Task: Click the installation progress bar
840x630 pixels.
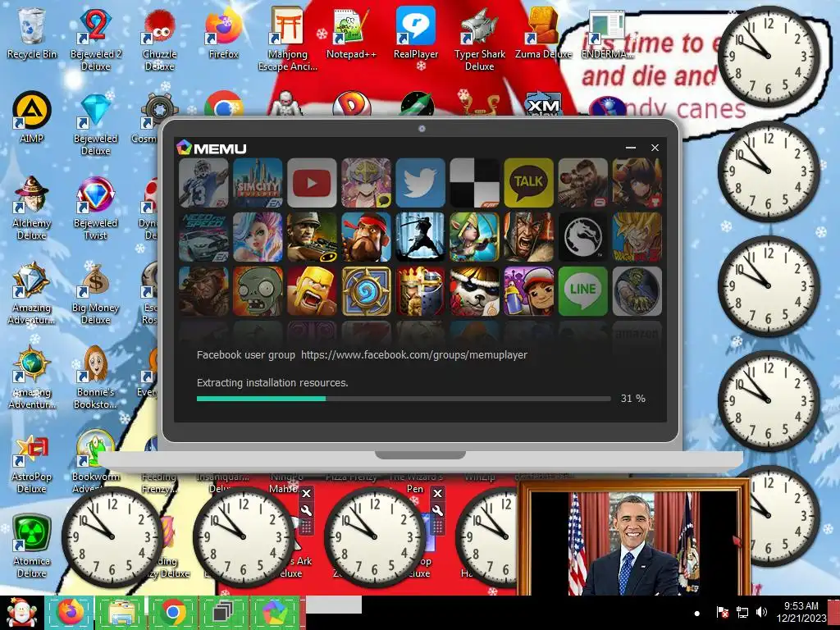Action: coord(404,399)
